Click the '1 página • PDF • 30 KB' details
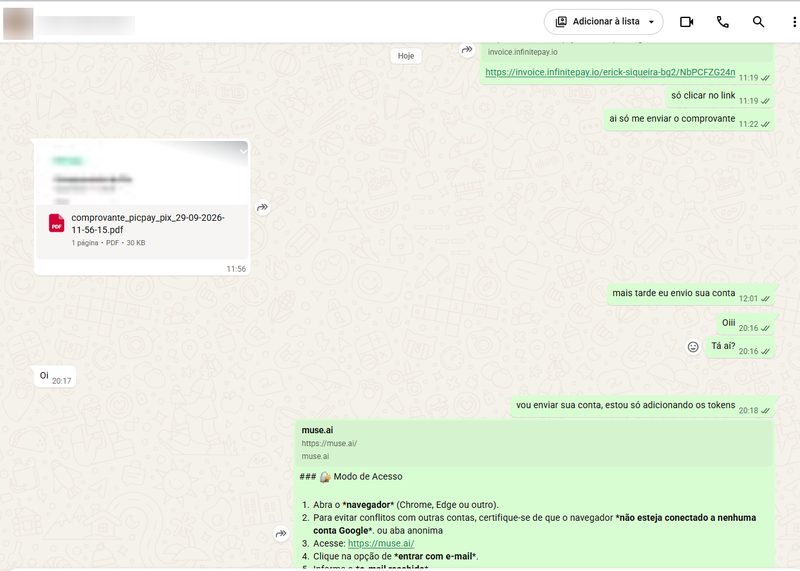Viewport: 800px width, 571px height. coord(108,243)
